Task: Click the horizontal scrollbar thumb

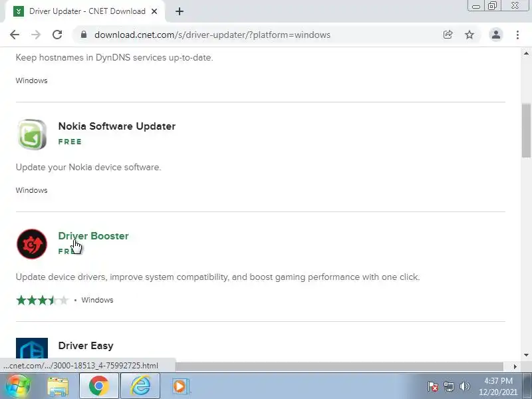Action: (x=339, y=366)
